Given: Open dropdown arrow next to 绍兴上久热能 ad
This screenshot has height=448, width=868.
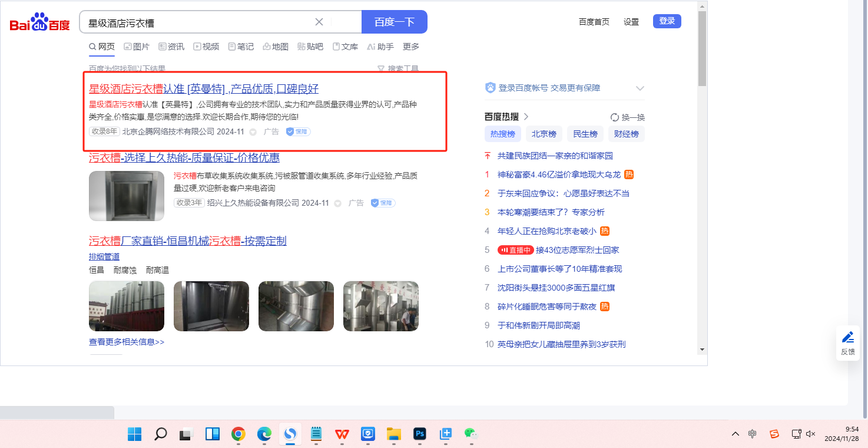Looking at the screenshot, I should tap(338, 203).
